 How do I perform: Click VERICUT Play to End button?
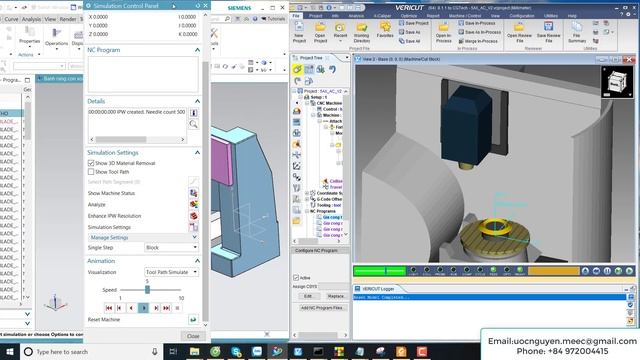[x=629, y=271]
